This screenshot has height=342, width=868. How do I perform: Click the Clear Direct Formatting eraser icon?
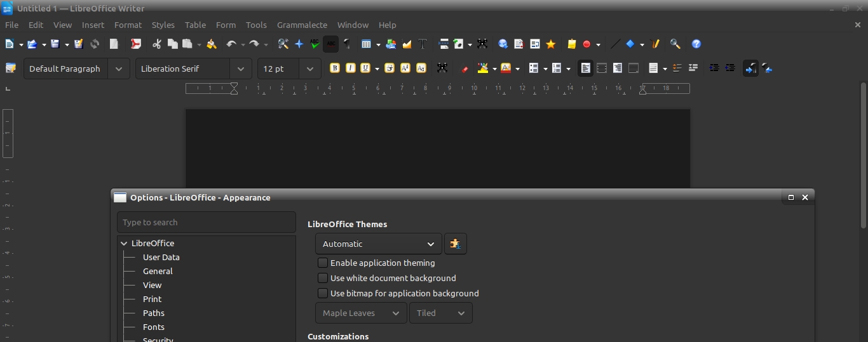[x=465, y=69]
